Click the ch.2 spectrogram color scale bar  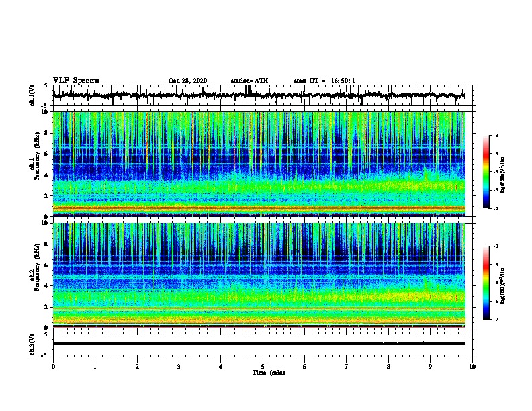tap(486, 283)
